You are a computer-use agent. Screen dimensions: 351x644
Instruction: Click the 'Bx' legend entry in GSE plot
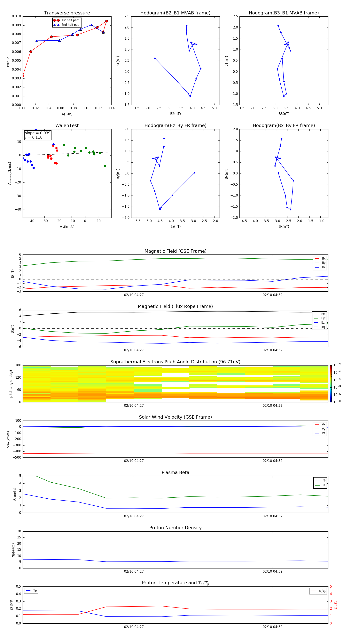click(320, 259)
